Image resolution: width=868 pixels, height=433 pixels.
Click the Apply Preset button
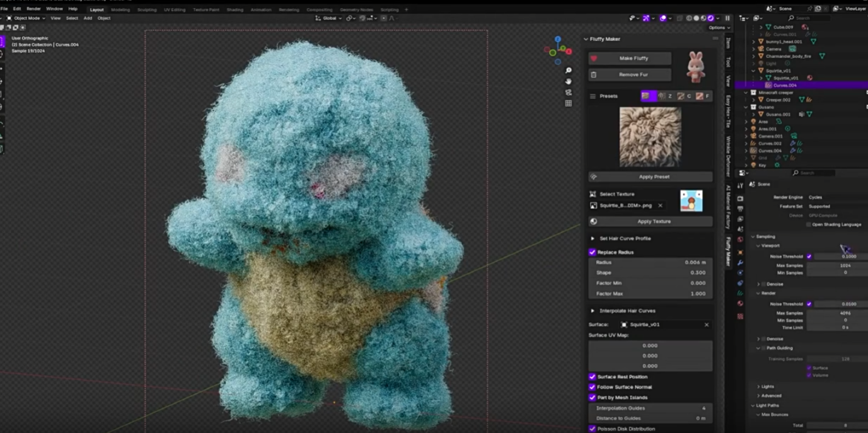point(651,176)
